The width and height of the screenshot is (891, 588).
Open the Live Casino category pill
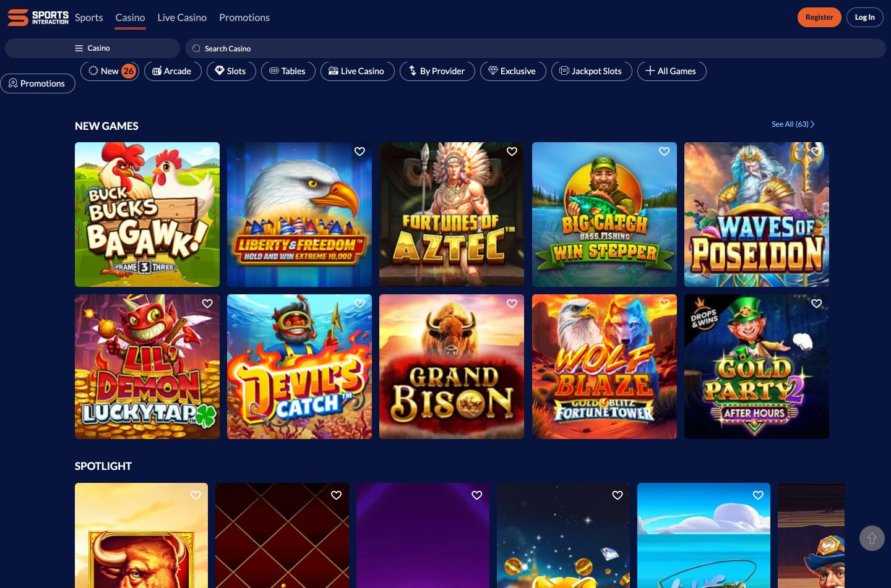[x=358, y=71]
